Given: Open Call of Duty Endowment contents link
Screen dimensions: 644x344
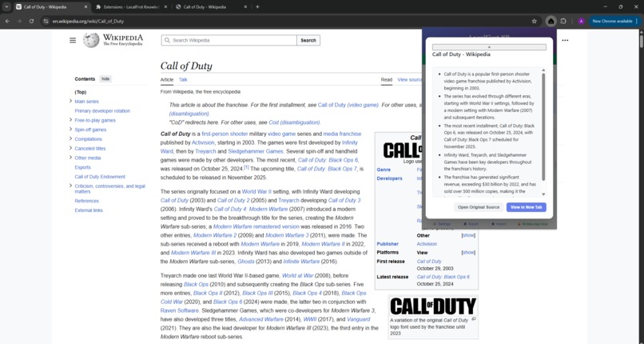Looking at the screenshot, I should click(x=100, y=177).
